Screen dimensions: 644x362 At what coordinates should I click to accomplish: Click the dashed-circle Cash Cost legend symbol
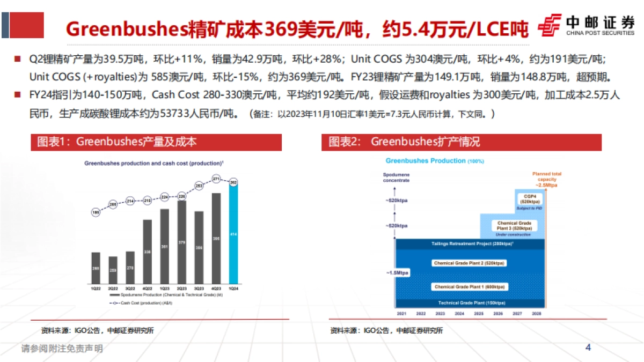click(114, 302)
